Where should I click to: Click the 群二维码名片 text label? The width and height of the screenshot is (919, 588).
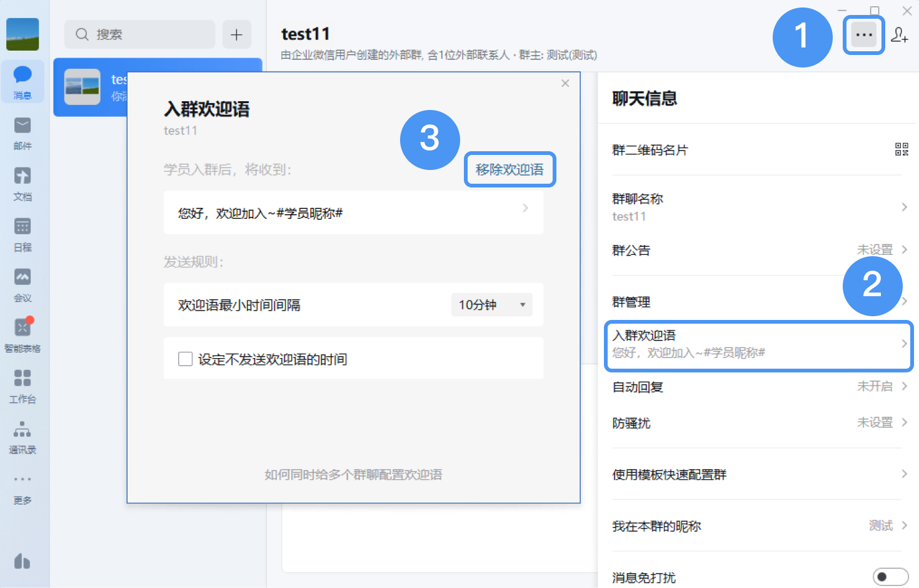(x=650, y=150)
